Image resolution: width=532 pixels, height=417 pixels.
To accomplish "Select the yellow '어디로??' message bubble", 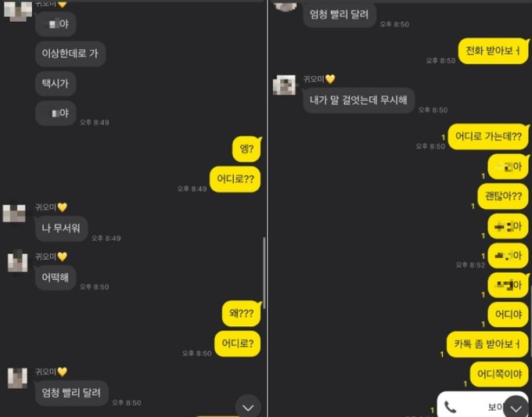I will [235, 179].
